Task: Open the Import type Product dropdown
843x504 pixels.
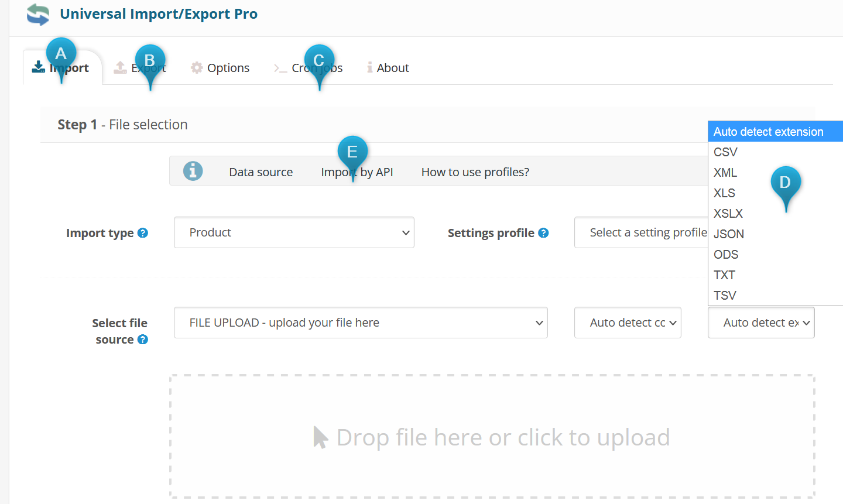Action: (x=294, y=232)
